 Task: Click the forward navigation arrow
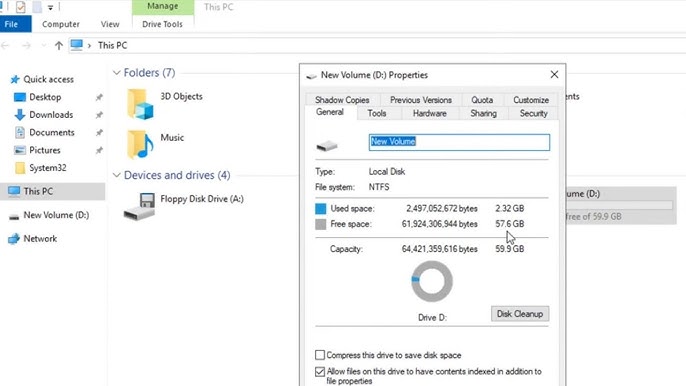coord(26,46)
